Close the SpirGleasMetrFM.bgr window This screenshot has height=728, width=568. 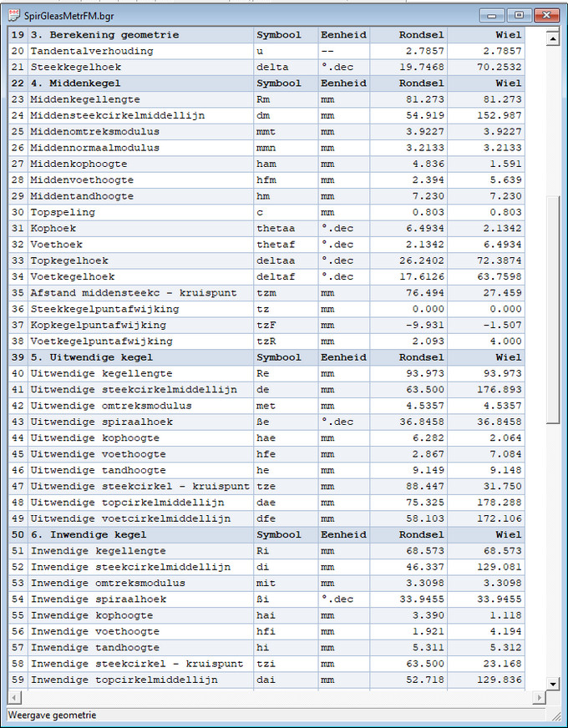(x=546, y=15)
